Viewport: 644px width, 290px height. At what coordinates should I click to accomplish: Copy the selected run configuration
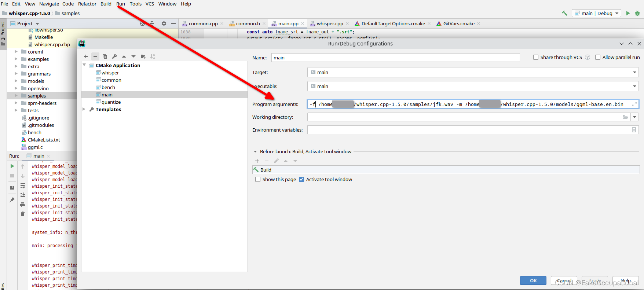pyautogui.click(x=105, y=56)
